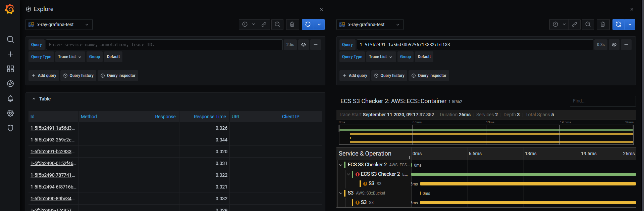Open the Configuration gear icon in the sidebar
This screenshot has height=211, width=644.
pyautogui.click(x=10, y=113)
